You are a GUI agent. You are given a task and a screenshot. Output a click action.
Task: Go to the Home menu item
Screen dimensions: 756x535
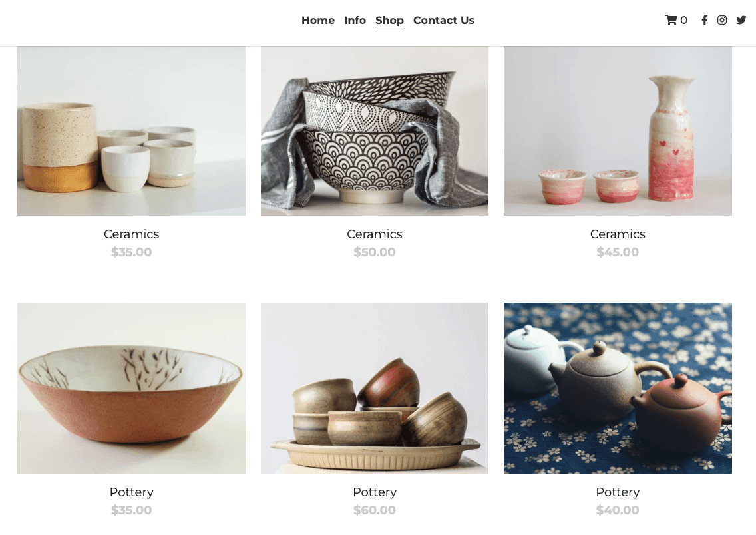pos(318,20)
